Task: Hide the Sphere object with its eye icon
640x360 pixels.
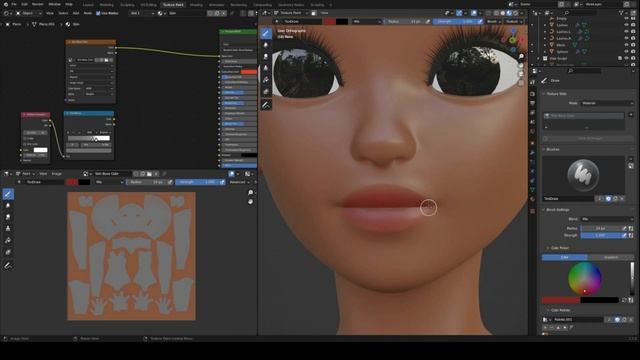Action: tap(627, 51)
